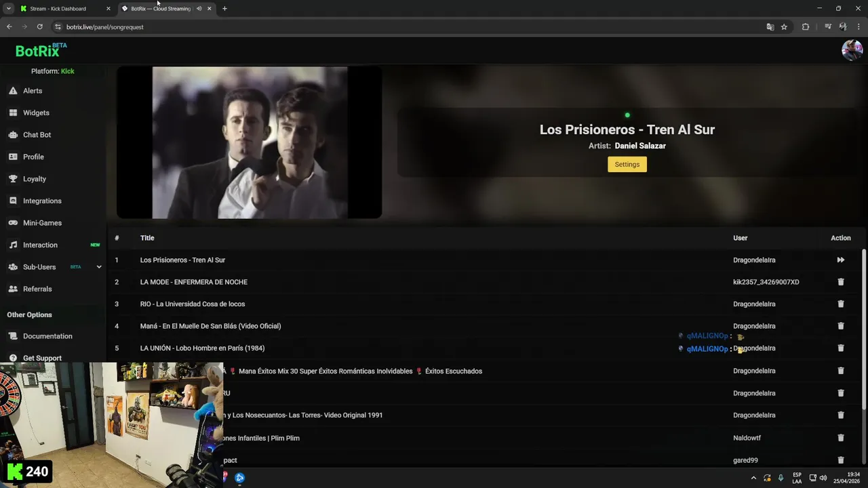Click user Naldowtf
Image resolution: width=868 pixels, height=488 pixels.
click(x=747, y=438)
